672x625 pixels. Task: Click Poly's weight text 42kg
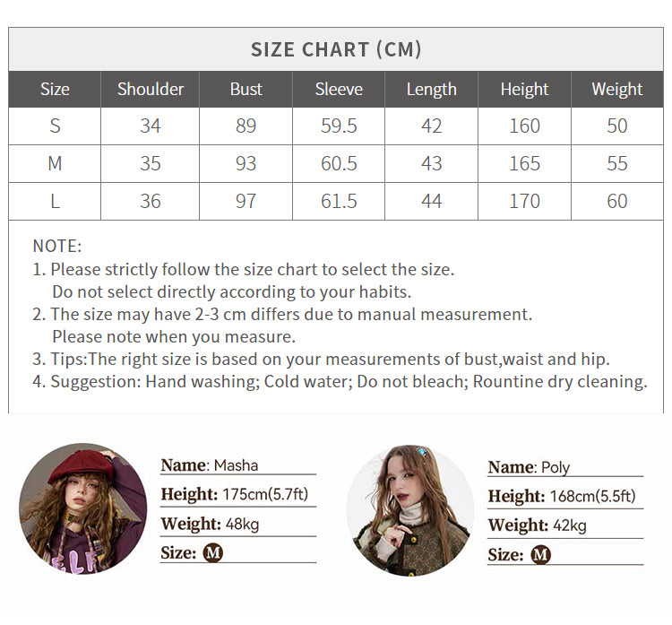coord(565,525)
